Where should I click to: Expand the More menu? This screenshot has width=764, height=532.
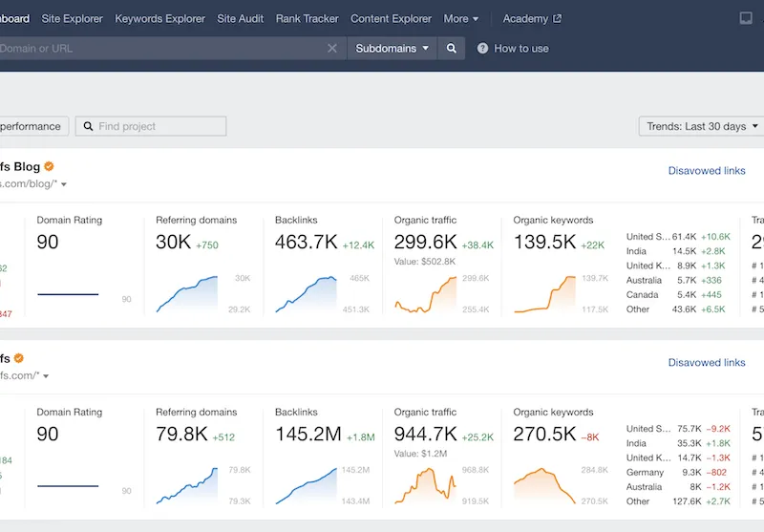(x=461, y=18)
